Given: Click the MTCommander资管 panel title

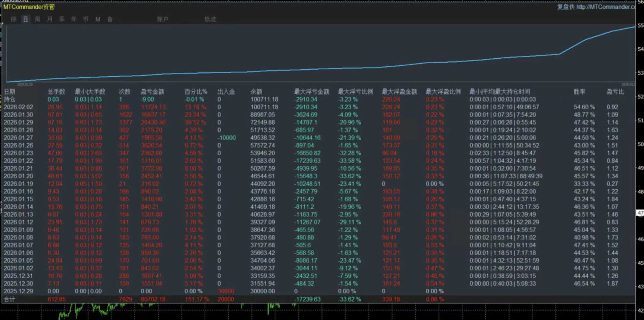Looking at the screenshot, I should 29,7.
